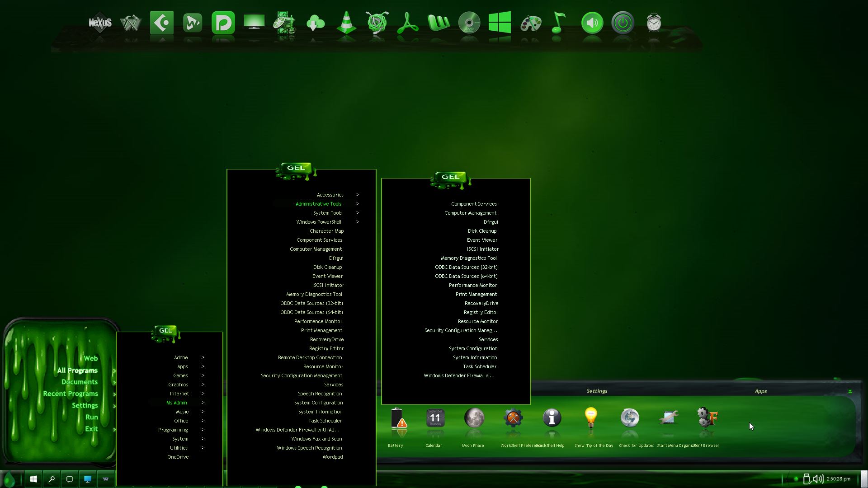Click the speaker volume dock icon
Screen dimensions: 868x488
click(592, 23)
